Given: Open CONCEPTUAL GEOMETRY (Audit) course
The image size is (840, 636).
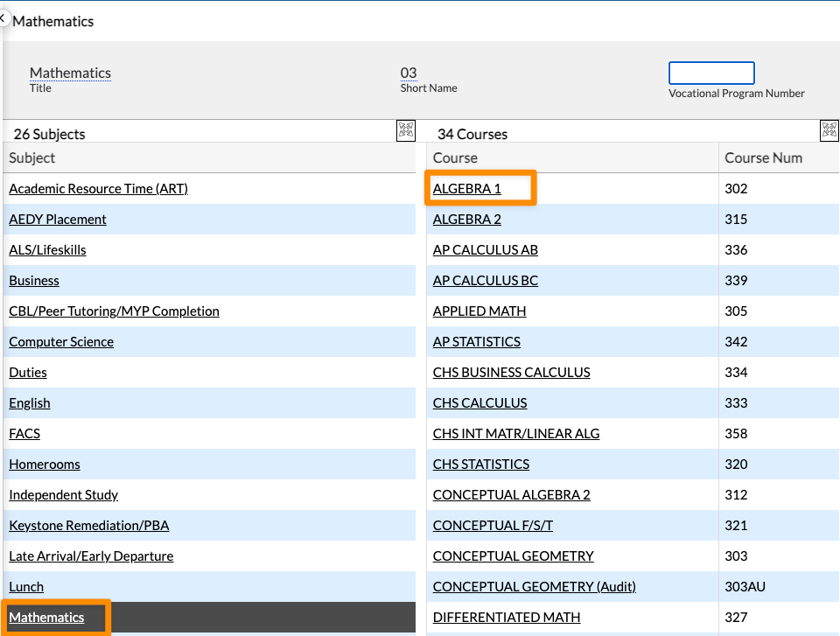Looking at the screenshot, I should 534,587.
